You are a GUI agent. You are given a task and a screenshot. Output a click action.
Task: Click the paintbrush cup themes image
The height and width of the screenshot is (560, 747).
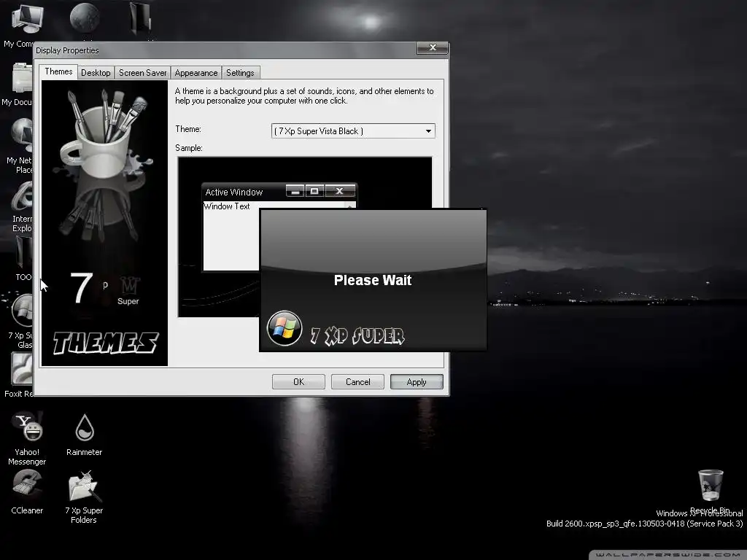point(104,223)
